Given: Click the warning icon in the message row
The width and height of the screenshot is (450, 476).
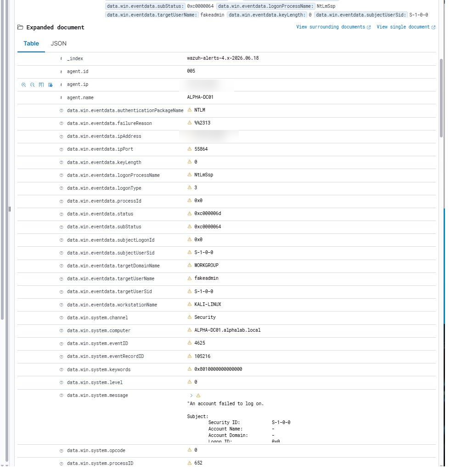Looking at the screenshot, I should click(198, 396).
